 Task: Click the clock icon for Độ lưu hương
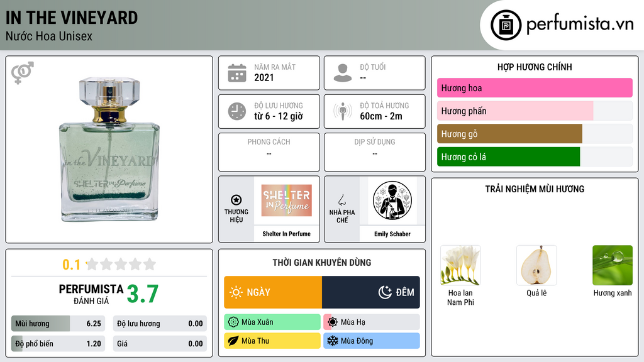click(237, 111)
